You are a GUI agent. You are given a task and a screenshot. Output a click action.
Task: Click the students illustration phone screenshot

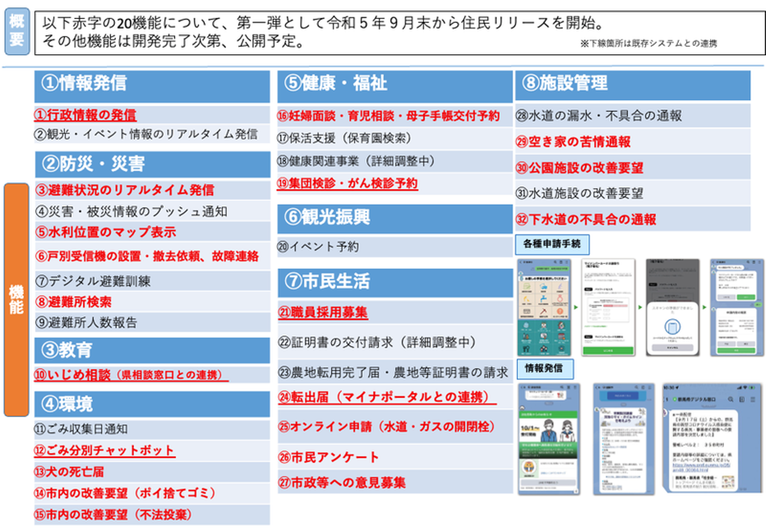point(549,438)
